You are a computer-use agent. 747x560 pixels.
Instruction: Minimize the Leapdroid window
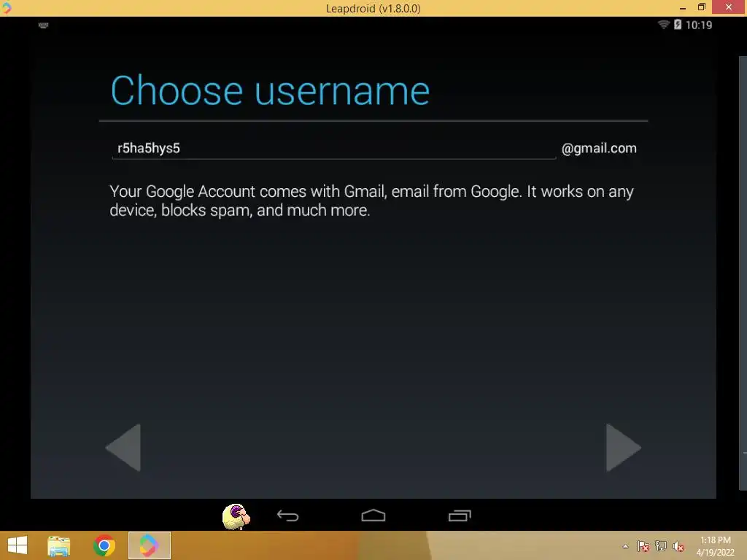click(682, 7)
